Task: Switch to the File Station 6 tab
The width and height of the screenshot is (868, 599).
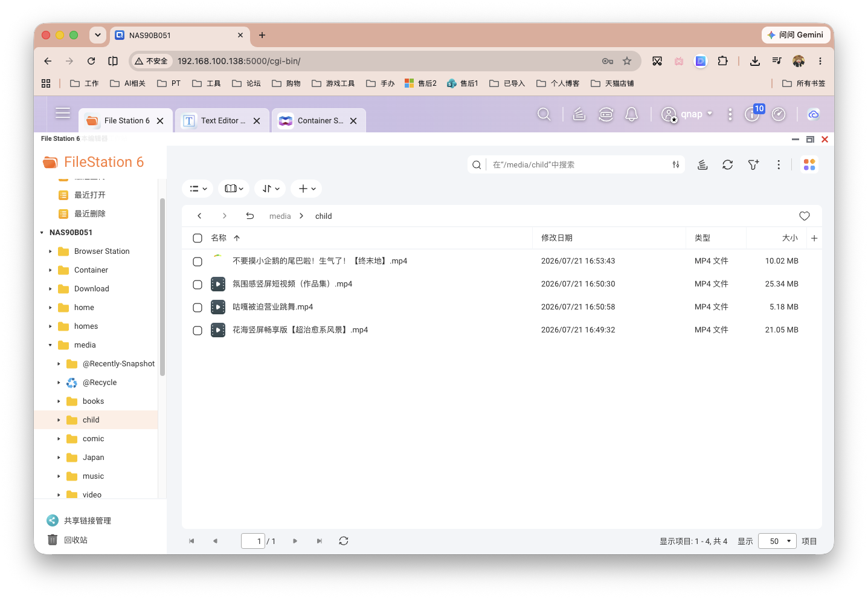Action: tap(124, 121)
